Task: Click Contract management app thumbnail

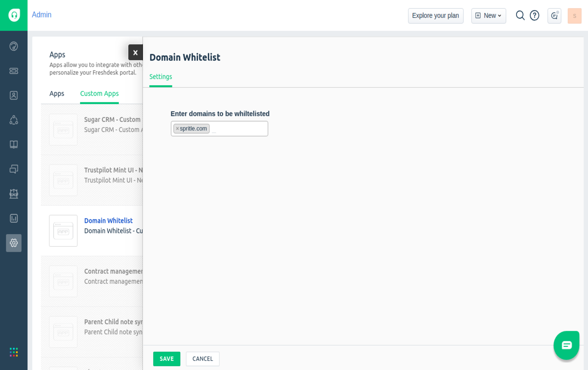Action: [63, 281]
